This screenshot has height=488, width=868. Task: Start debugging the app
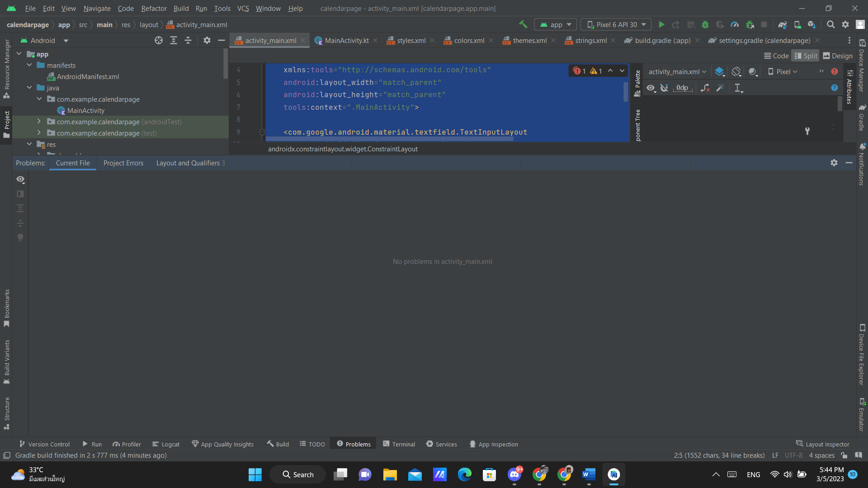click(705, 24)
